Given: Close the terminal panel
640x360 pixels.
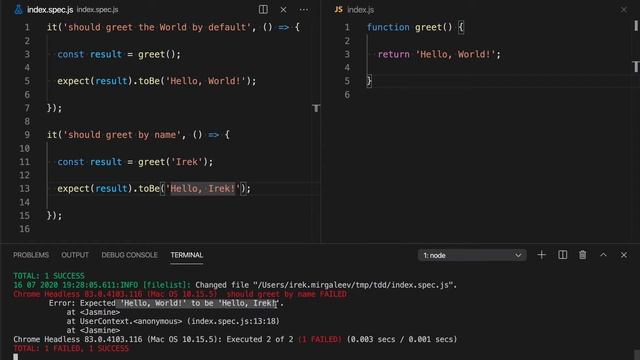Looking at the screenshot, I should tap(624, 255).
